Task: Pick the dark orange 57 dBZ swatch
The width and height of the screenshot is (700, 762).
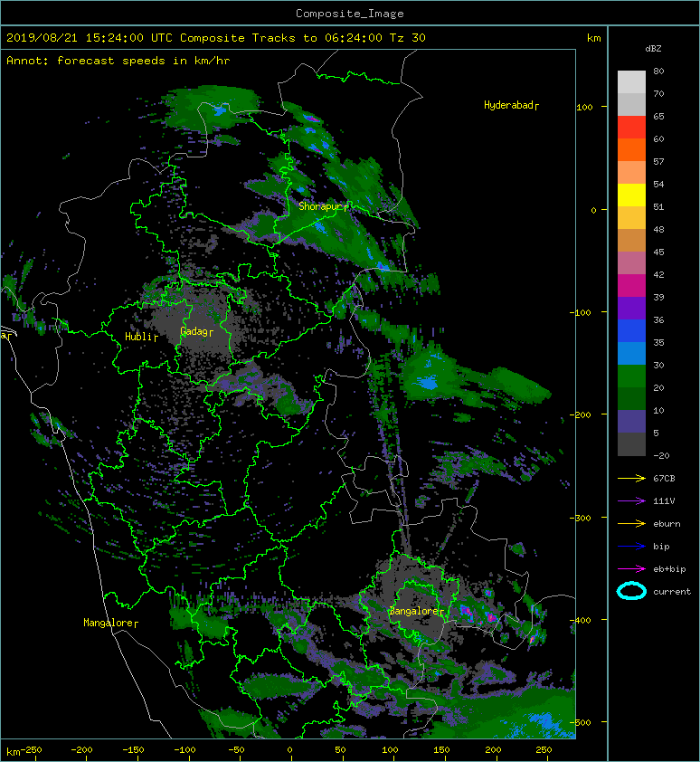Action: click(631, 149)
